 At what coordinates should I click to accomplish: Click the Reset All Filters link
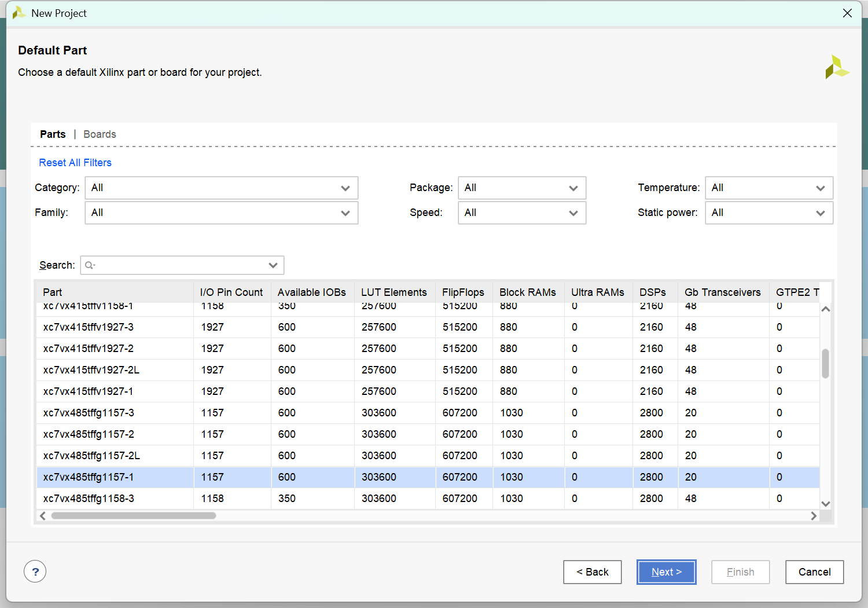click(75, 163)
